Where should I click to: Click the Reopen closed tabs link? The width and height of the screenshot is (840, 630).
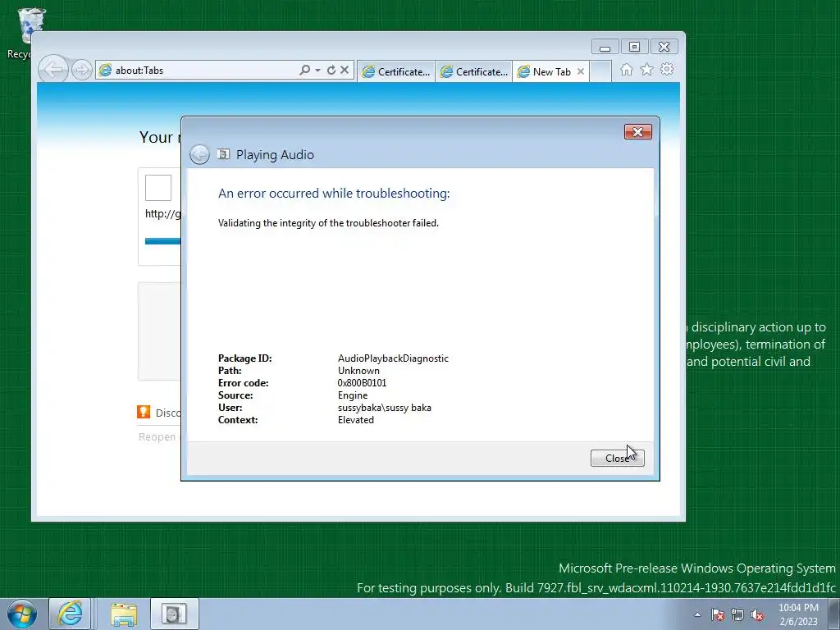click(157, 436)
